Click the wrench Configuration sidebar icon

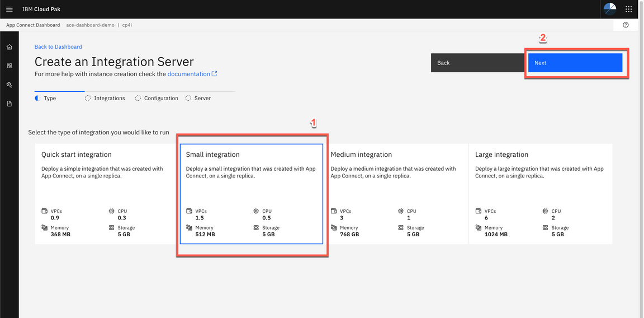10,85
